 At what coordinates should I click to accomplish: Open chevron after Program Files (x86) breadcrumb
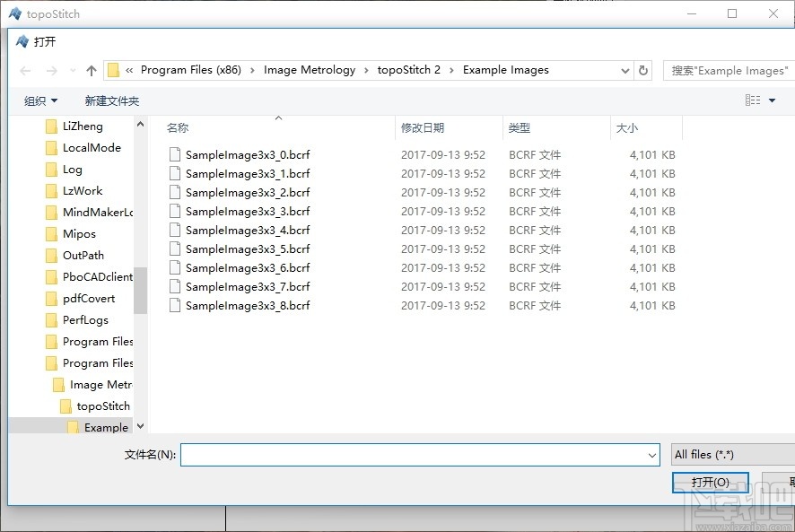[252, 71]
